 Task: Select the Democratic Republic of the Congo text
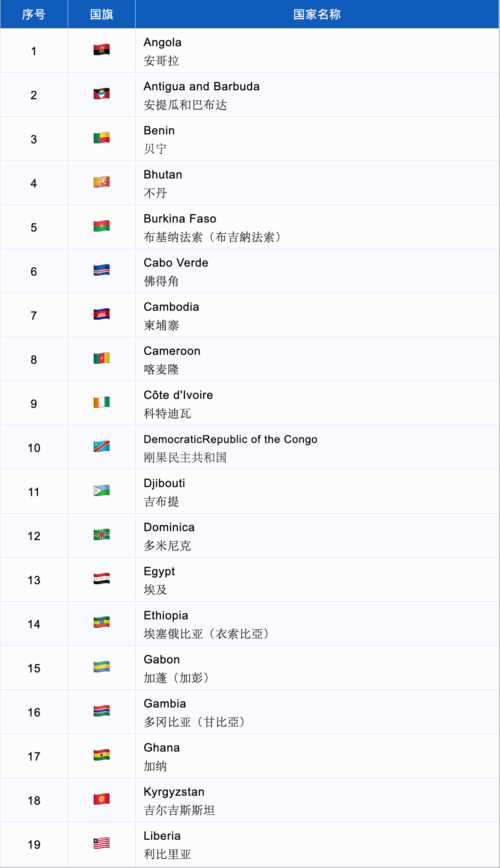(230, 440)
